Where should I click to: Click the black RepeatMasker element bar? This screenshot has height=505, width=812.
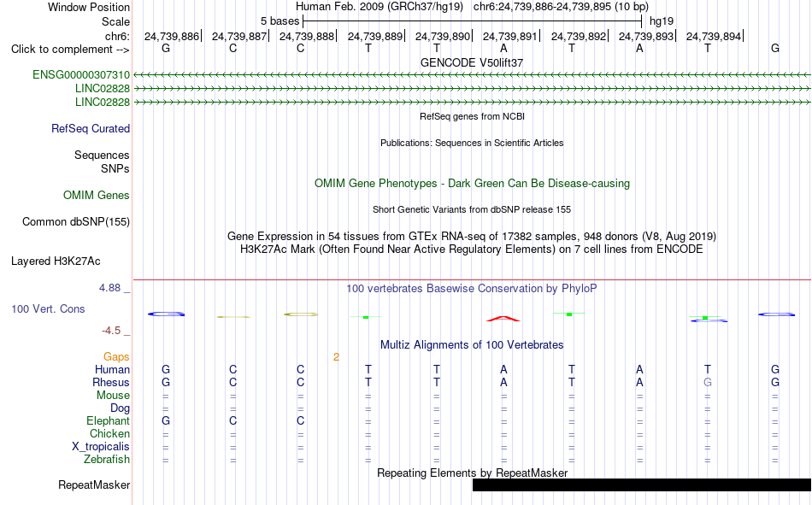coord(642,484)
